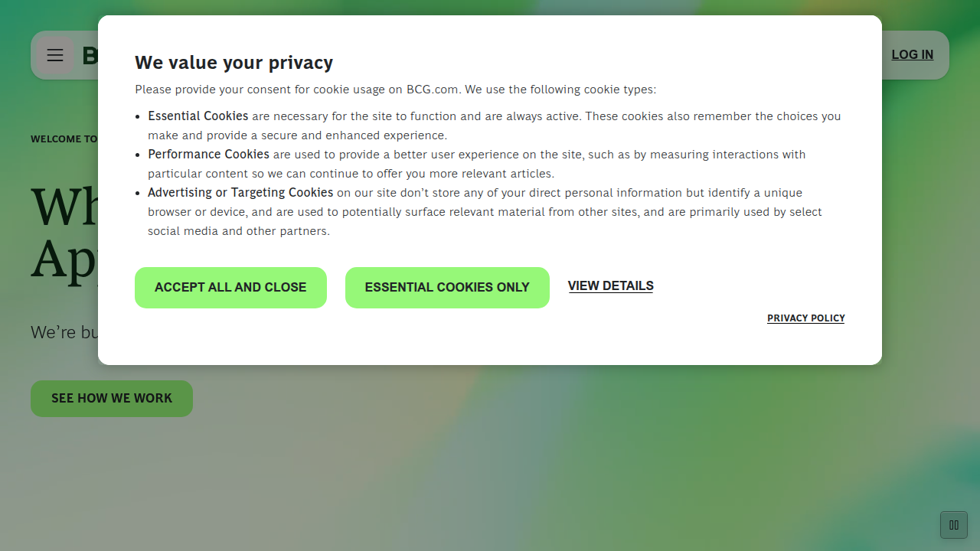This screenshot has width=980, height=551.
Task: Click the 'WELCOME TO' eyebrow text
Action: (x=64, y=139)
